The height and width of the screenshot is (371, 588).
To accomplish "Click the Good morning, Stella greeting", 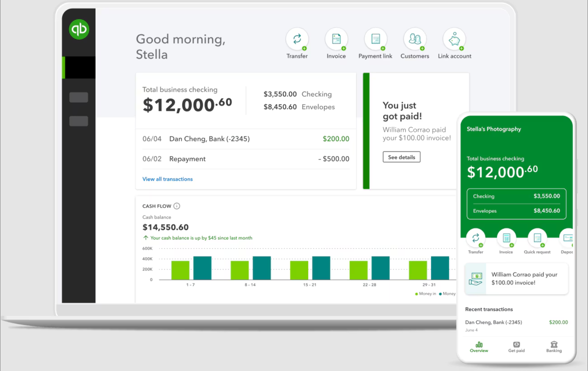I will pos(180,46).
